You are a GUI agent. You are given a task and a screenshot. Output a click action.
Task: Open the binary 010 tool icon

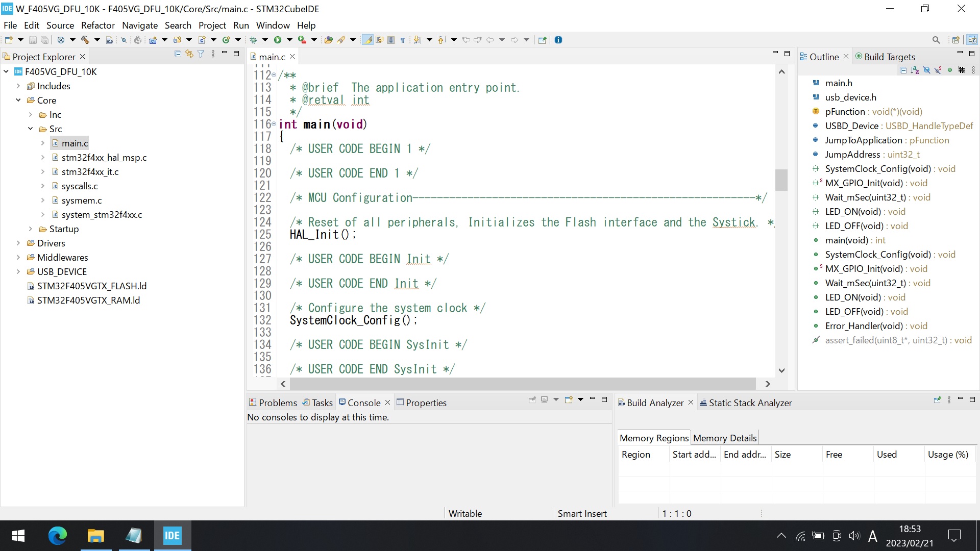tap(109, 40)
